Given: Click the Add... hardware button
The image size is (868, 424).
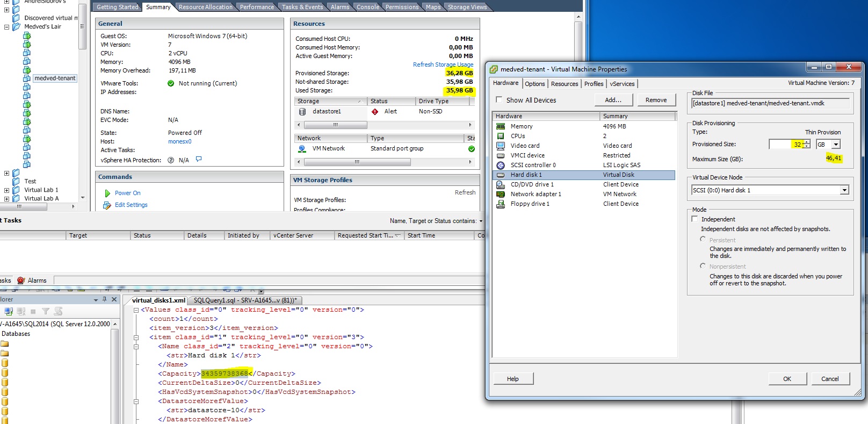Looking at the screenshot, I should click(613, 100).
